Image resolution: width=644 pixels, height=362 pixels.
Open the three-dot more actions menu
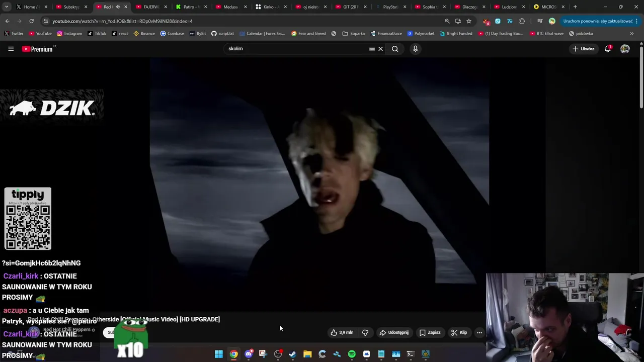[479, 332]
